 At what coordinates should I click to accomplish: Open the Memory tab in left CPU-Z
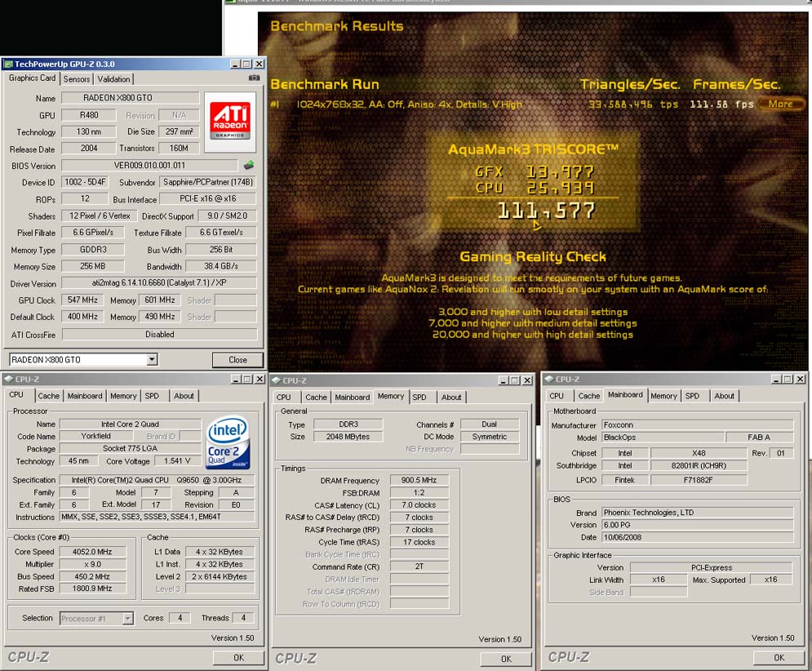[x=123, y=396]
